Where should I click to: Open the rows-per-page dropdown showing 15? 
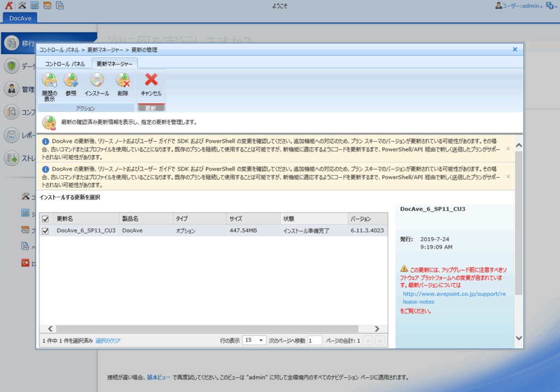(254, 340)
